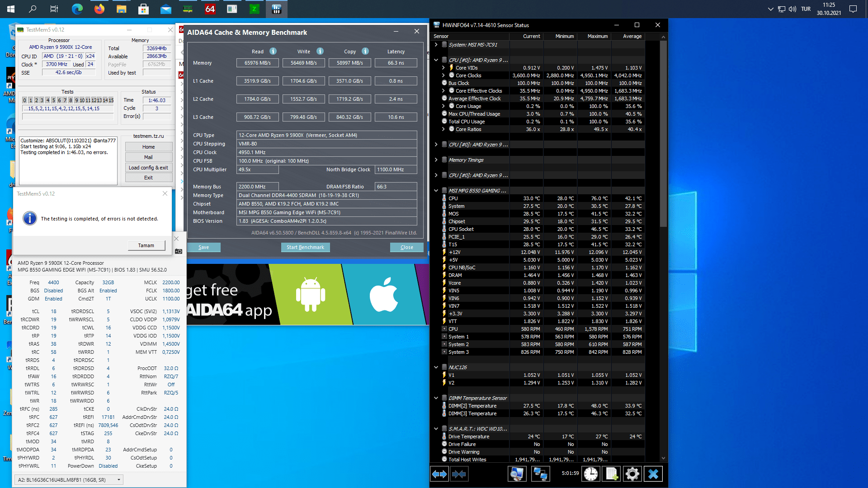Viewport: 868px width, 488px height.
Task: Click HWiNFO remote network monitors icon
Action: (540, 474)
